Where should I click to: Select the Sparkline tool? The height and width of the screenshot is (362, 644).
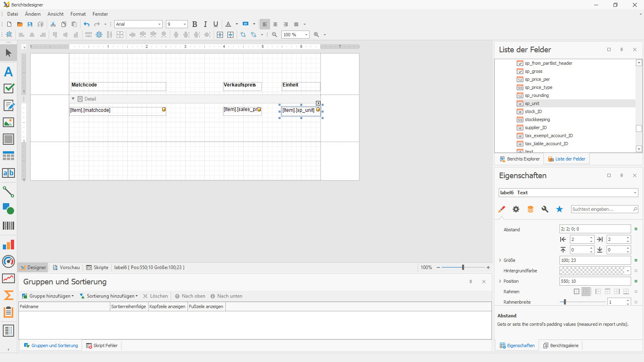point(8,278)
